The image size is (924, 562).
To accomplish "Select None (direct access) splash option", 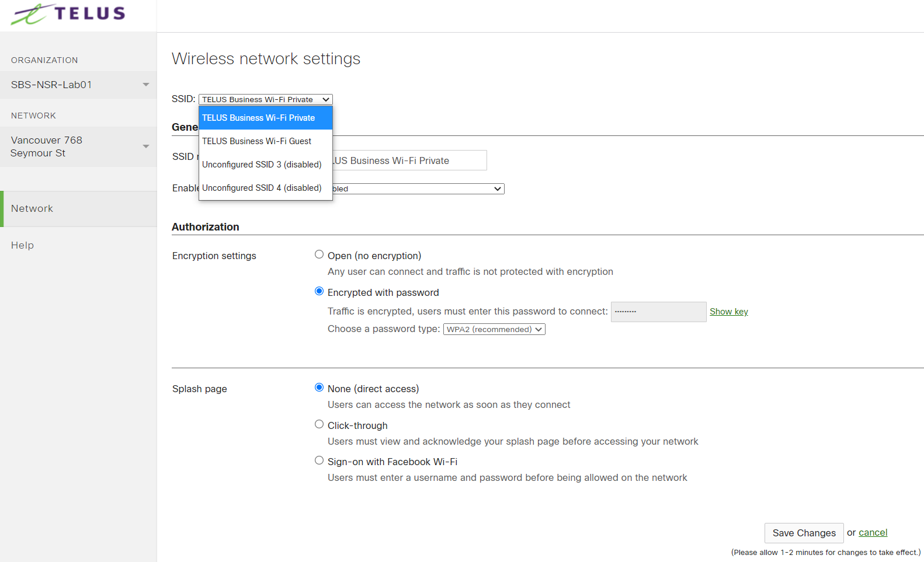I will point(319,388).
